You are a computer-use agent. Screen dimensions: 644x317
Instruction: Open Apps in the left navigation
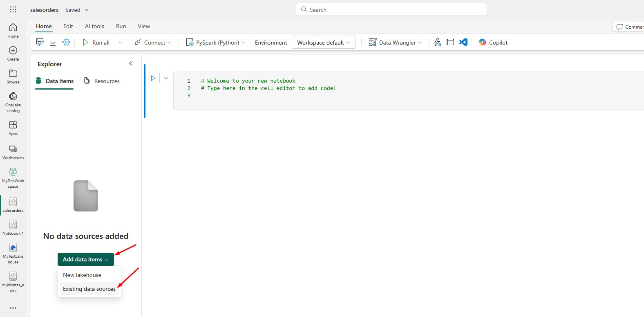tap(13, 128)
